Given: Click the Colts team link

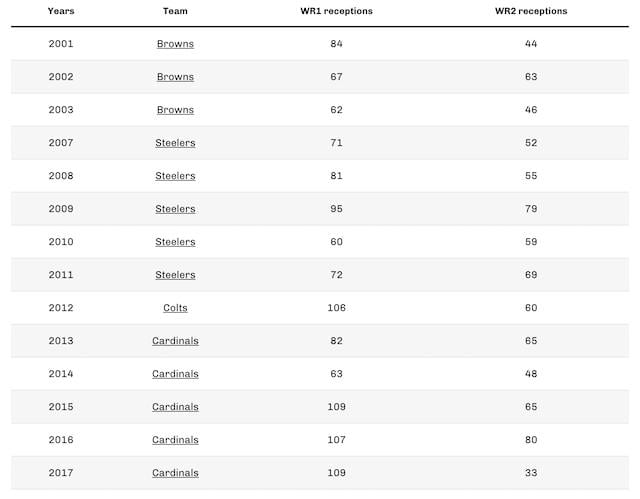Looking at the screenshot, I should (175, 308).
